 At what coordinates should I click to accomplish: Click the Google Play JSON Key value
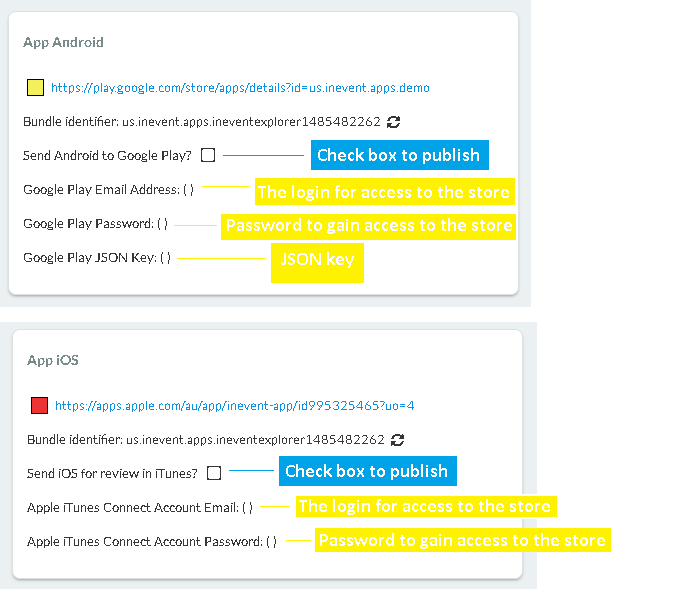[x=165, y=258]
